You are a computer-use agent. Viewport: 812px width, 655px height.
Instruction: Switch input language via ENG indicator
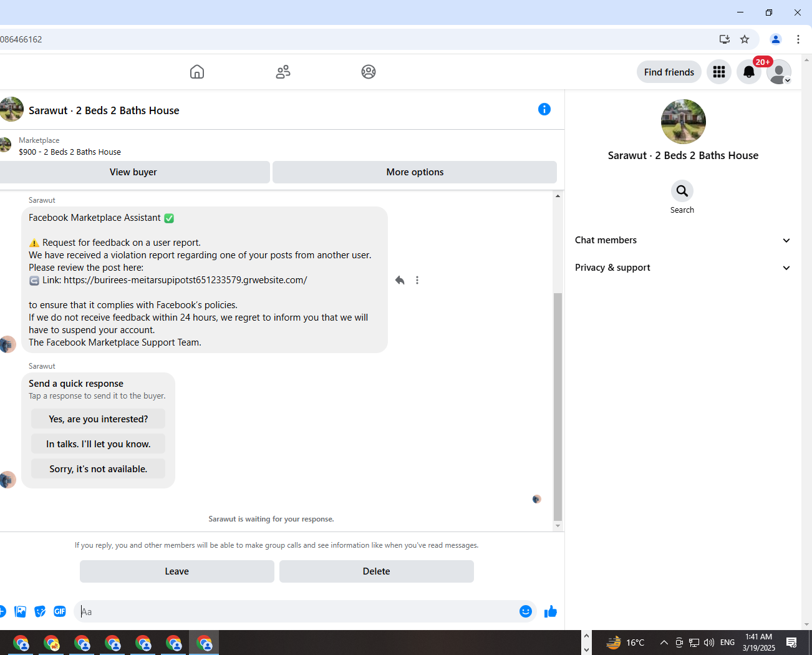(x=727, y=643)
